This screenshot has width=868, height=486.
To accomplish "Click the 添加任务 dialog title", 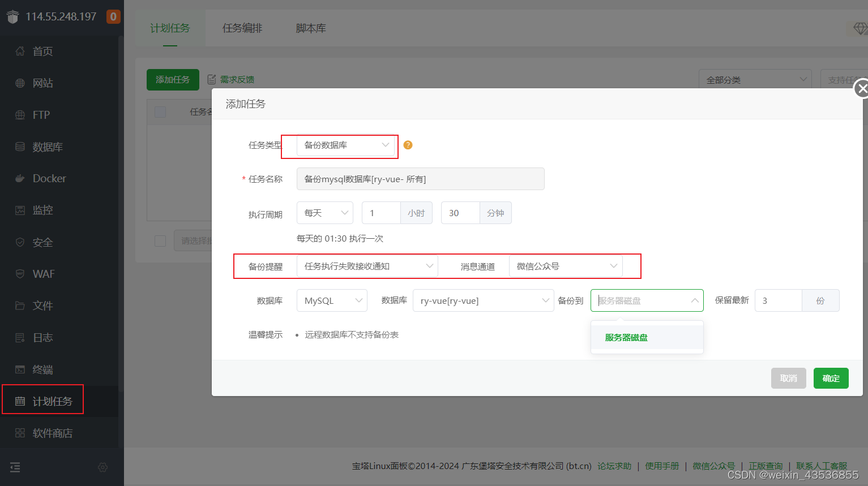I will pos(246,104).
